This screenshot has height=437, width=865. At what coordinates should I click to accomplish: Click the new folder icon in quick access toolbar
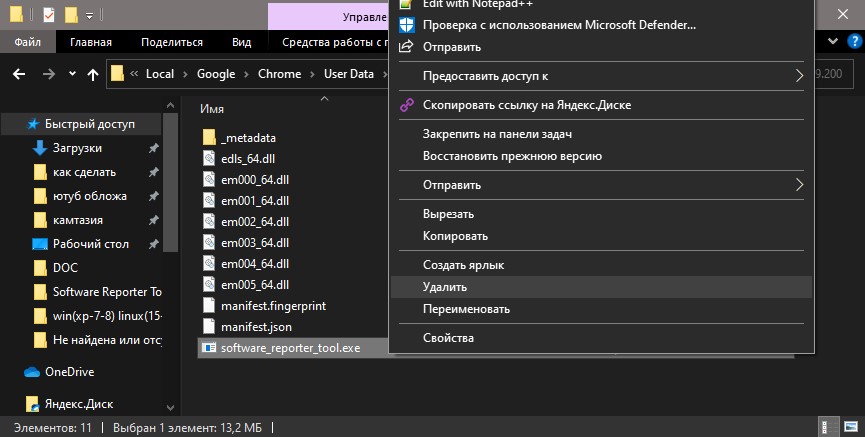click(71, 15)
